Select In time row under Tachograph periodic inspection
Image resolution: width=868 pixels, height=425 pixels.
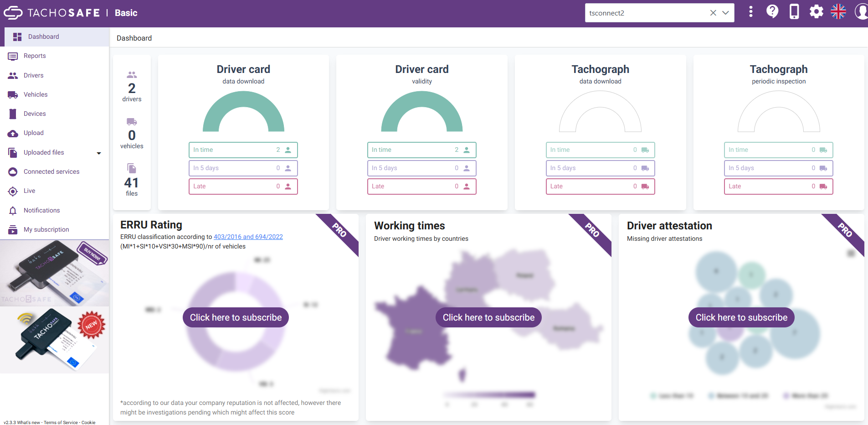[779, 150]
